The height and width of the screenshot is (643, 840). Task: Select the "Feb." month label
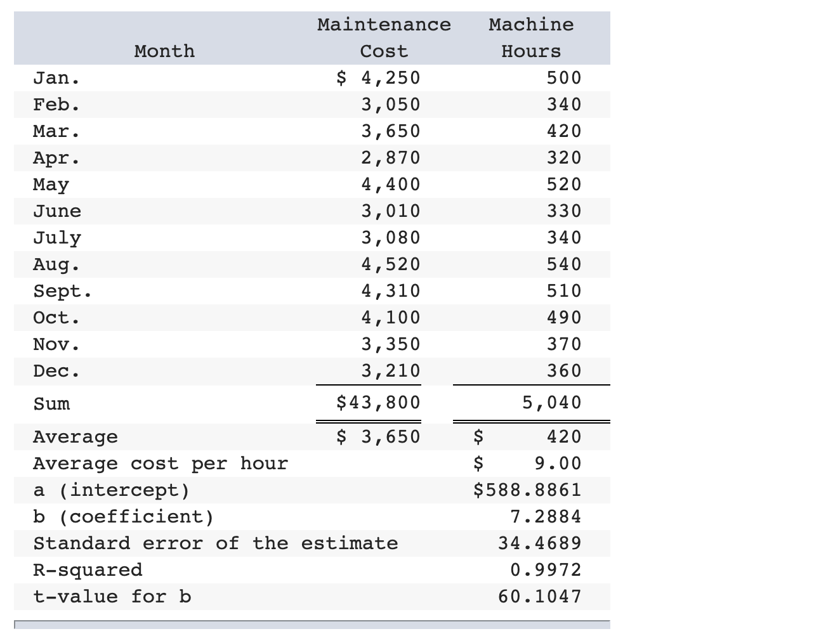[x=56, y=105]
